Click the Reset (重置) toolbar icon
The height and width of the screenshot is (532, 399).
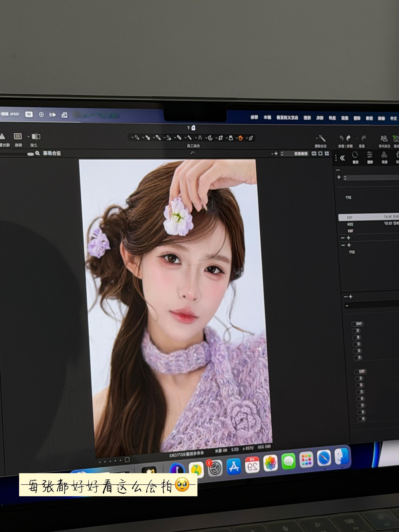click(364, 138)
